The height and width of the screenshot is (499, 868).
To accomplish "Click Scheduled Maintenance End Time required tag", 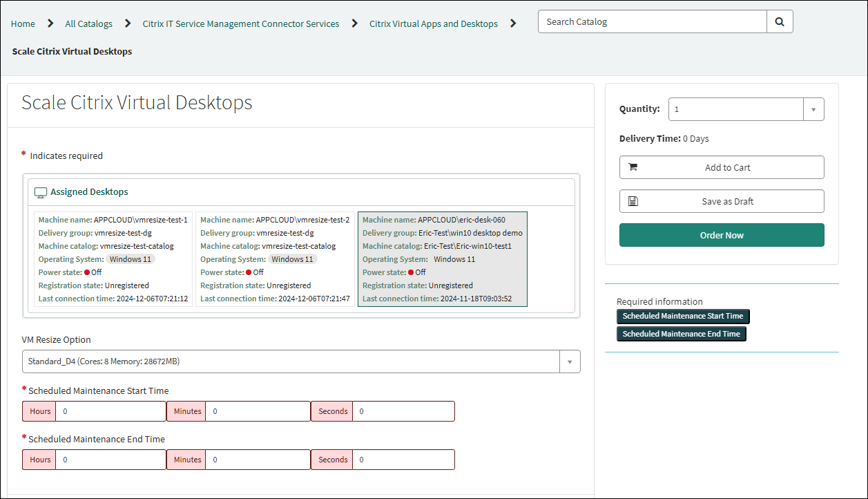I will click(x=681, y=334).
